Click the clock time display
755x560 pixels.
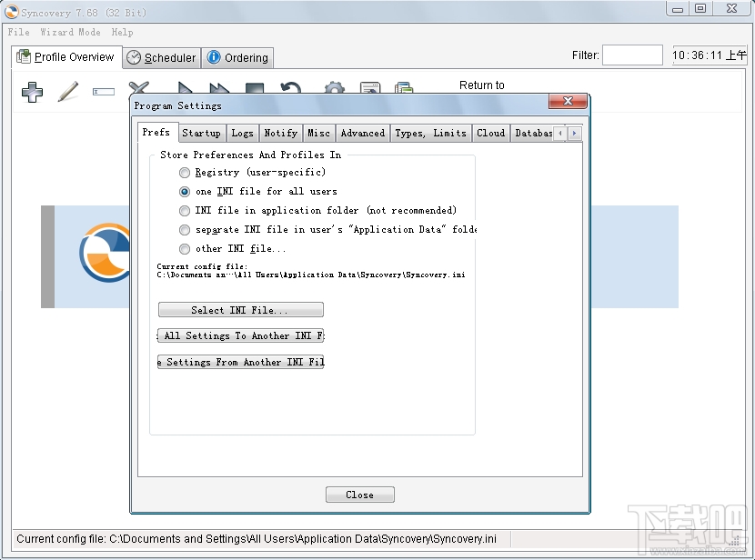pyautogui.click(x=710, y=55)
